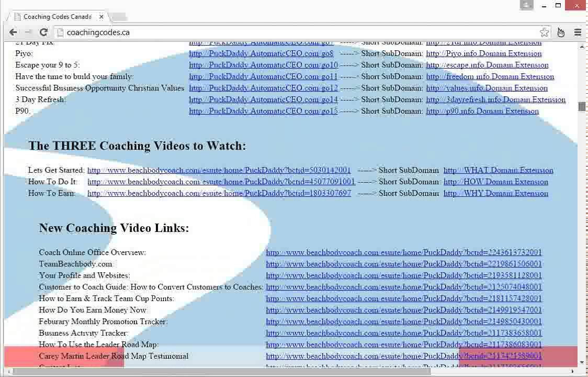Viewport: 588px width, 377px height.
Task: Open the freedom.info short subdomain link
Action: 490,76
